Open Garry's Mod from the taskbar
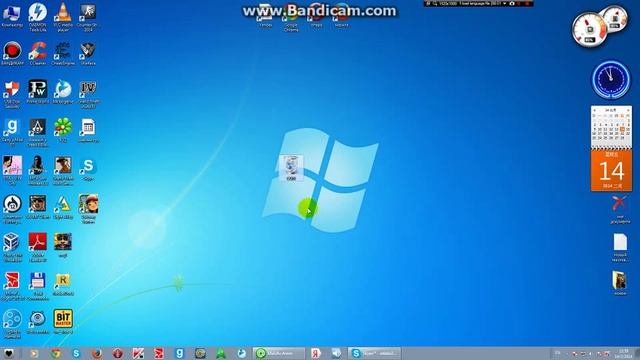The height and width of the screenshot is (360, 640). [x=180, y=353]
